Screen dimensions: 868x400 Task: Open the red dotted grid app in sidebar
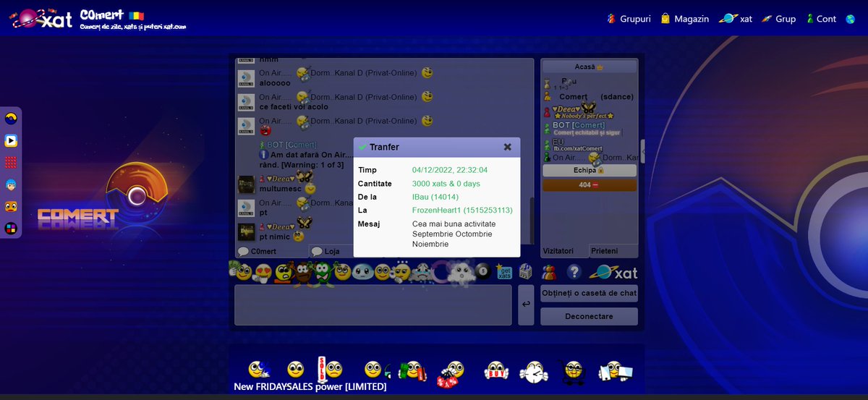click(x=11, y=162)
